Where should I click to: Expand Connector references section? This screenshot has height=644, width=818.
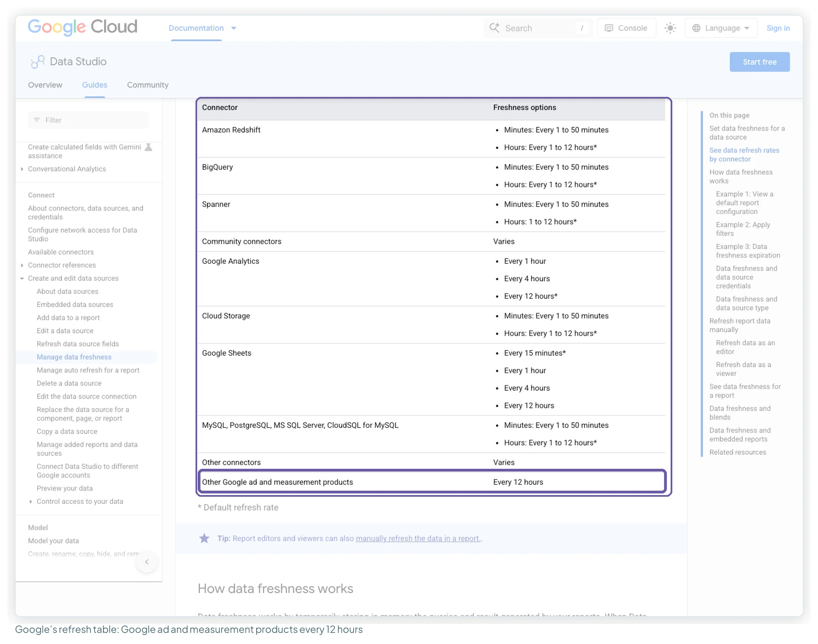pyautogui.click(x=22, y=265)
